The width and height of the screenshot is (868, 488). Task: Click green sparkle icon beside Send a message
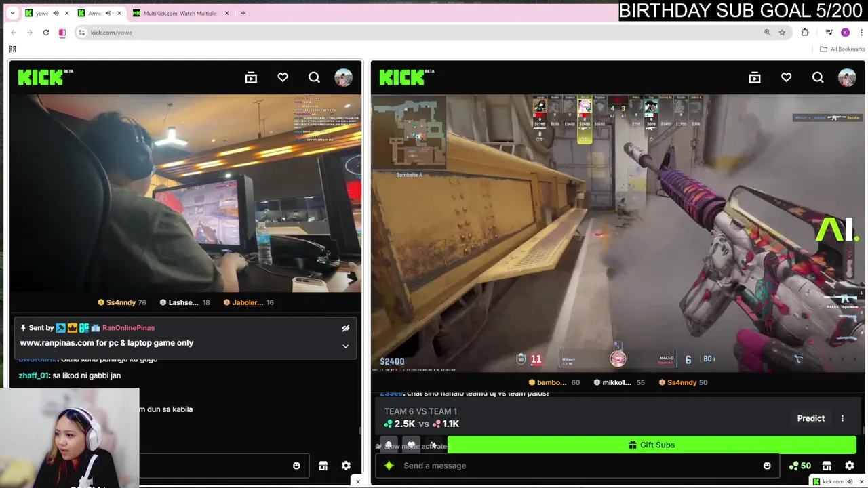389,466
